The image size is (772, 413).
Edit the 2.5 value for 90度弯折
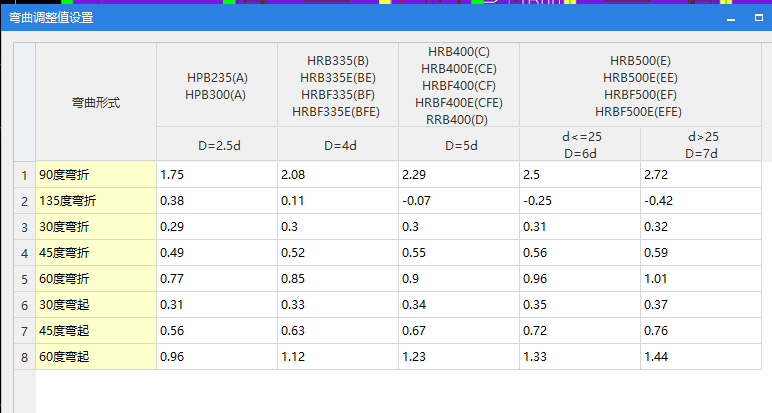click(x=580, y=175)
